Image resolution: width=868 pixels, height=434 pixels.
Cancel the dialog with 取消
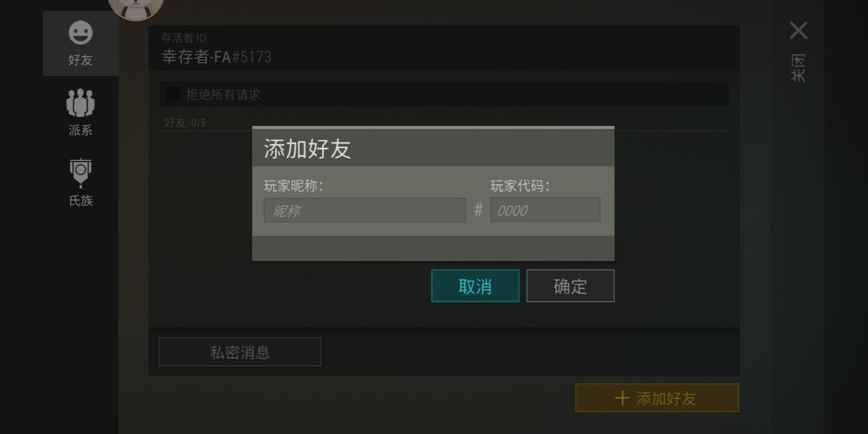(x=475, y=286)
